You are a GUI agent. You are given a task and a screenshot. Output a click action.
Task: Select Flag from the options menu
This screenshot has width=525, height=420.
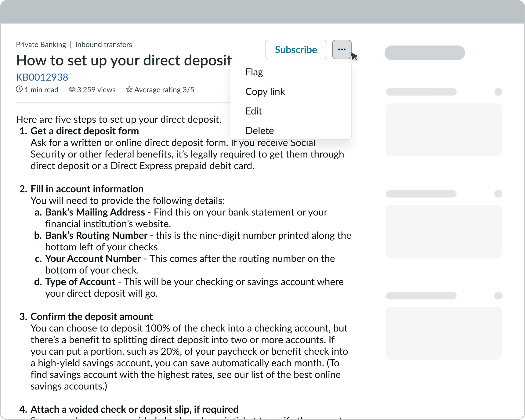click(254, 72)
